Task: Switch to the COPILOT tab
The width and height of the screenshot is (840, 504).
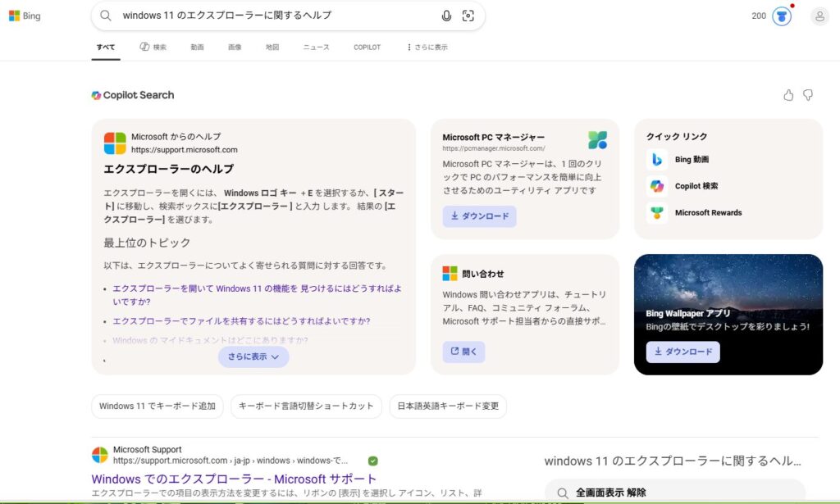Action: click(367, 47)
